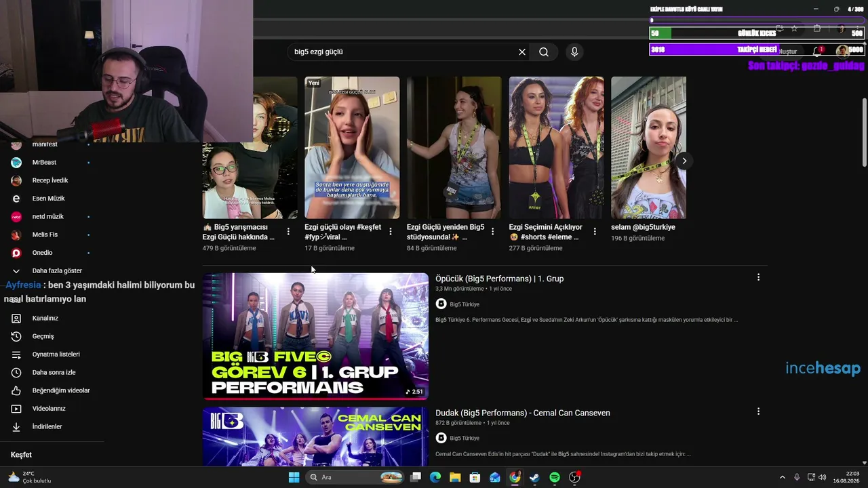Show hidden system tray icons
Viewport: 868px width, 488px height.
point(782,477)
